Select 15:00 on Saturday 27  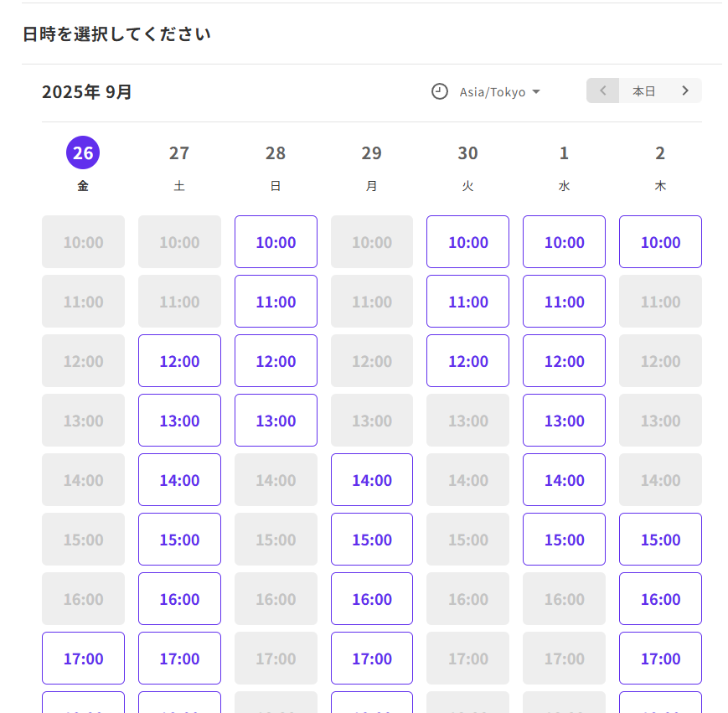coord(179,540)
